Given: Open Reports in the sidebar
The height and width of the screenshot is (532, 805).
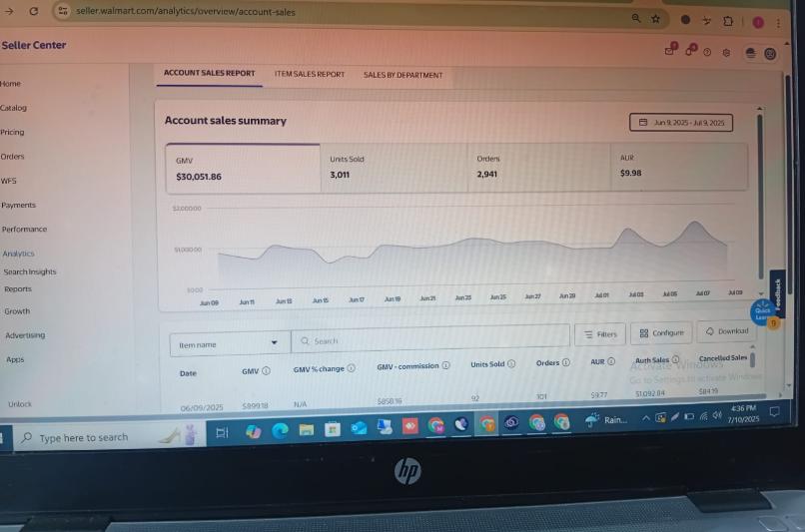Looking at the screenshot, I should pos(18,288).
